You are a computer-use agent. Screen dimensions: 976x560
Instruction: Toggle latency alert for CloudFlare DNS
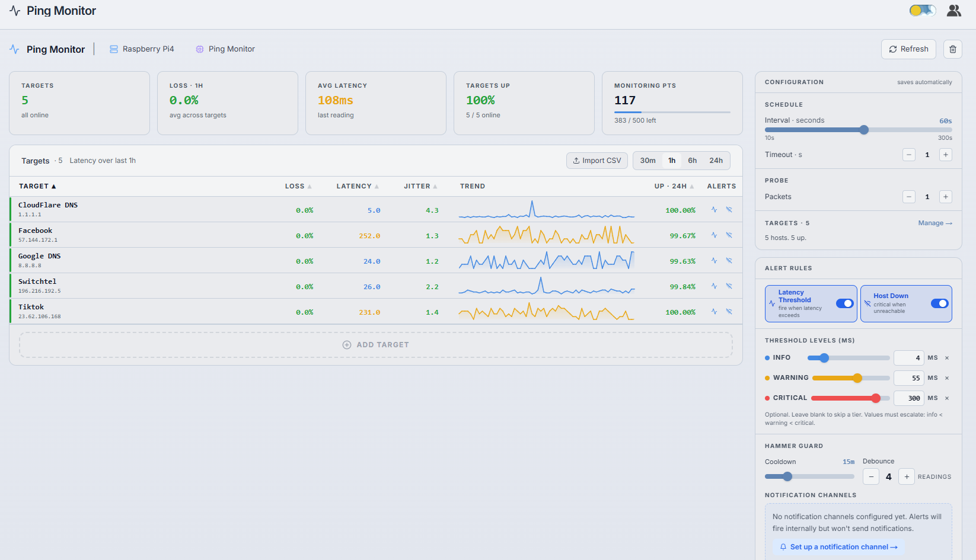(715, 210)
